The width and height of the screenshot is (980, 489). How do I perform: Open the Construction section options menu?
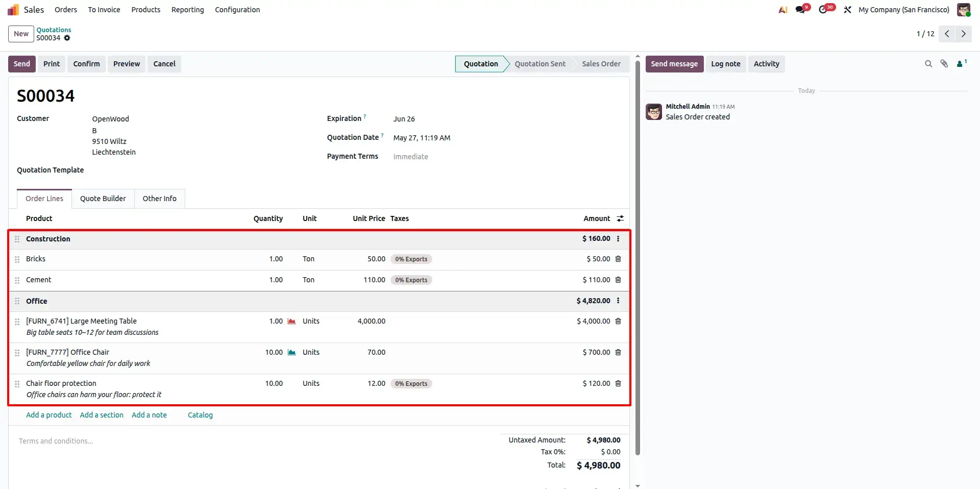point(618,238)
